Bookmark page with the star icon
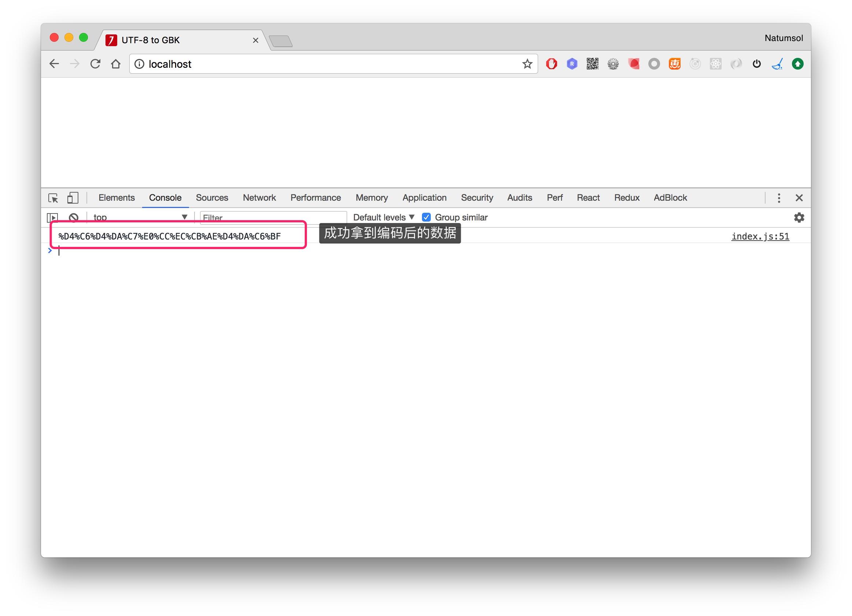The image size is (852, 616). (x=527, y=64)
